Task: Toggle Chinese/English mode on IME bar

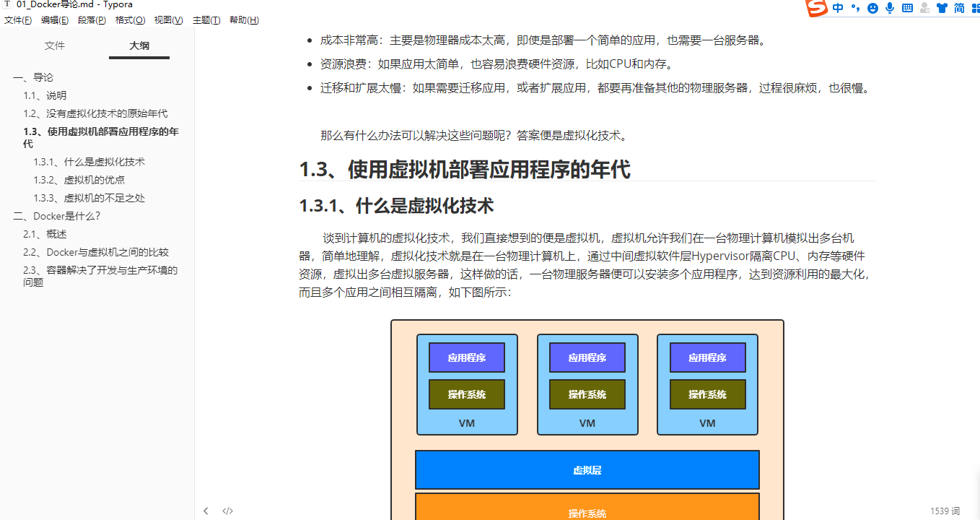Action: (838, 8)
